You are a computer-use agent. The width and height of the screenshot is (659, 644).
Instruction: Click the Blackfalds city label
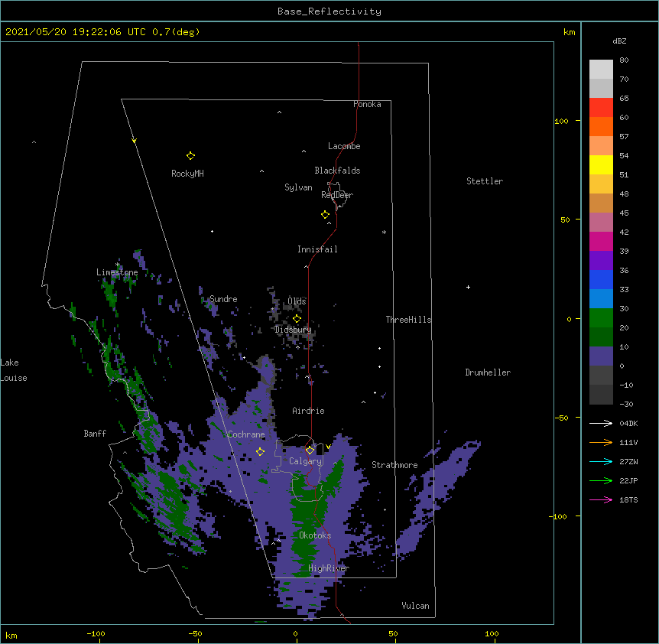(337, 171)
